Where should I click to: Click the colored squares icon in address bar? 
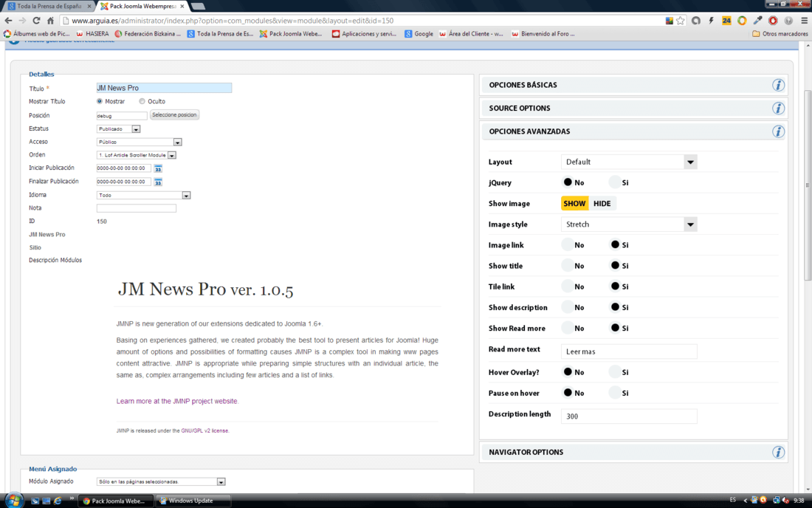point(670,21)
